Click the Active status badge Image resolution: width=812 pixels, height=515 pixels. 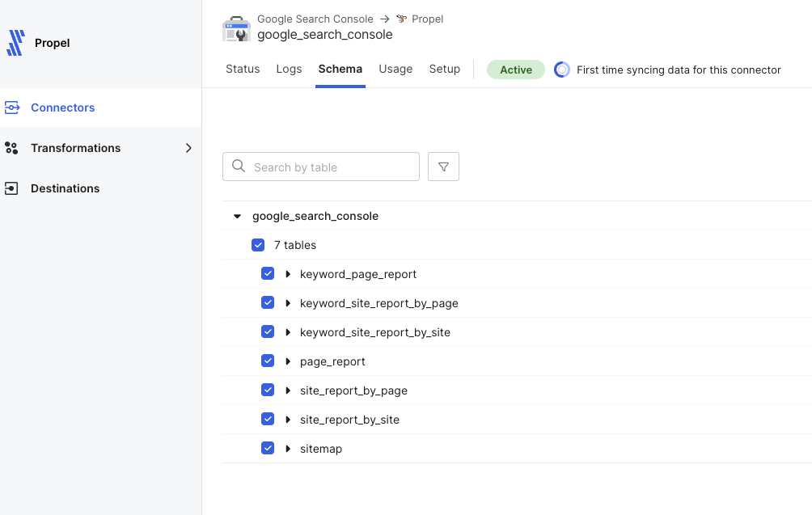click(516, 70)
